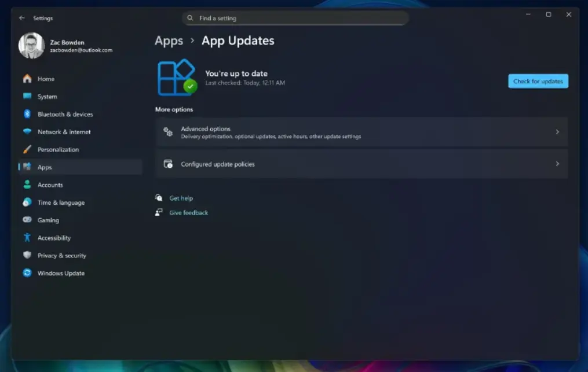Click the Home icon in sidebar

tap(27, 79)
